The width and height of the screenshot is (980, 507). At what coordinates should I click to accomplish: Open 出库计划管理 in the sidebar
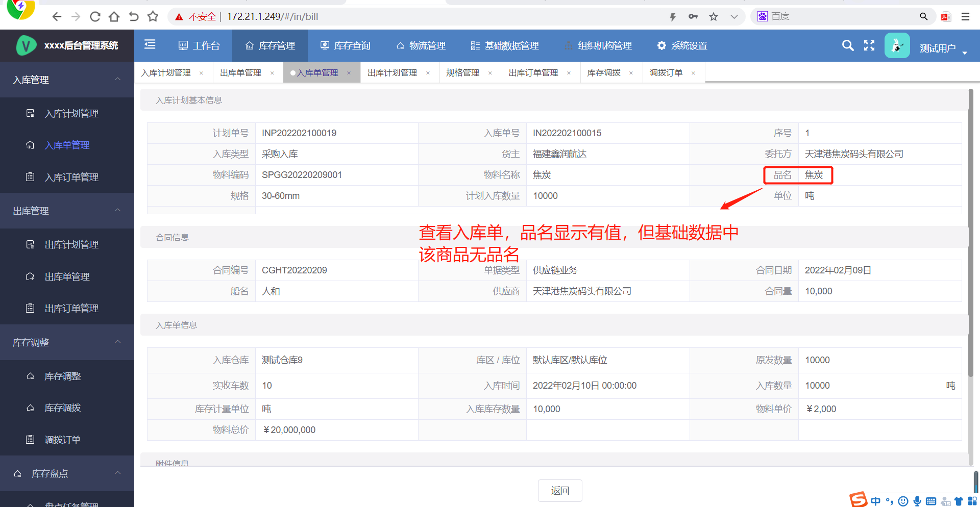(x=67, y=244)
